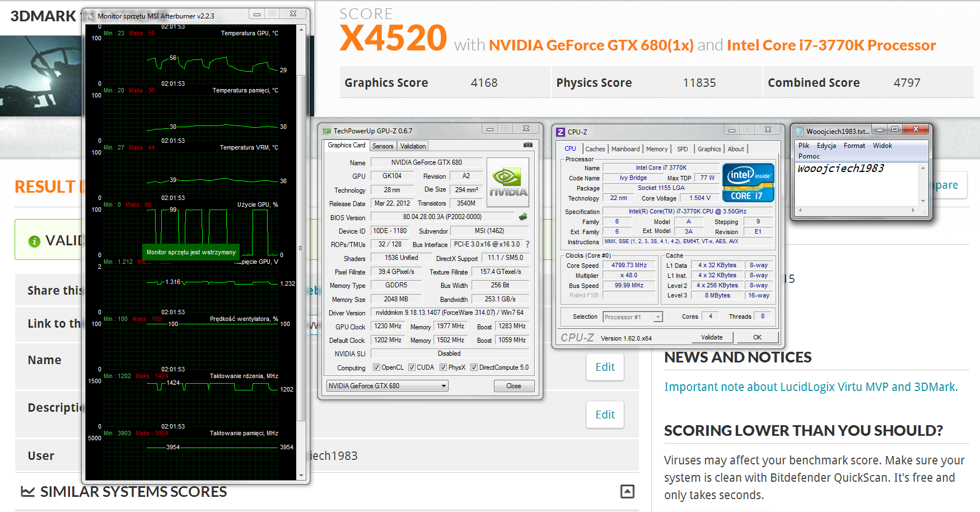Click the Combined Score 4797 value
This screenshot has height=512, width=980.
coord(907,83)
